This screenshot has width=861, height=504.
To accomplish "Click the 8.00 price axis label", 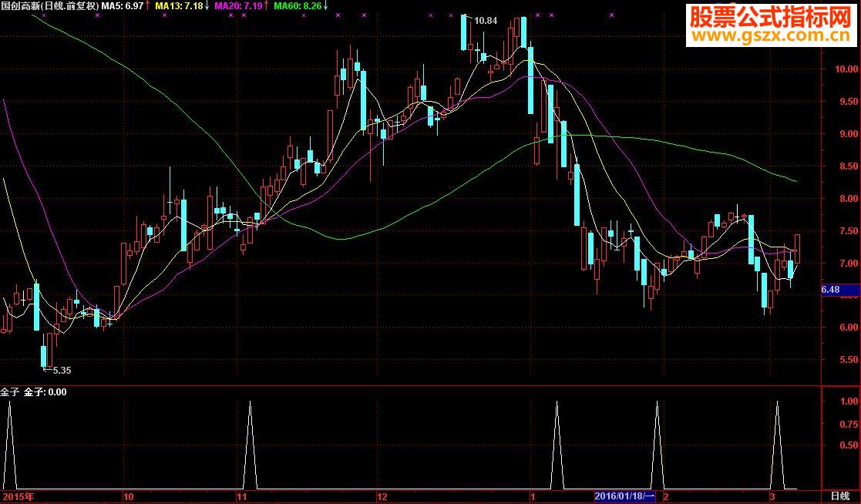I will click(849, 199).
